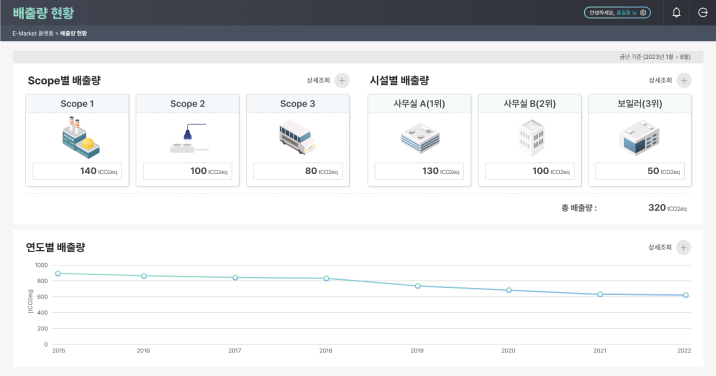Viewport: 716px width, 376px height.
Task: Click the Scope 2 power plug icon
Action: click(189, 138)
